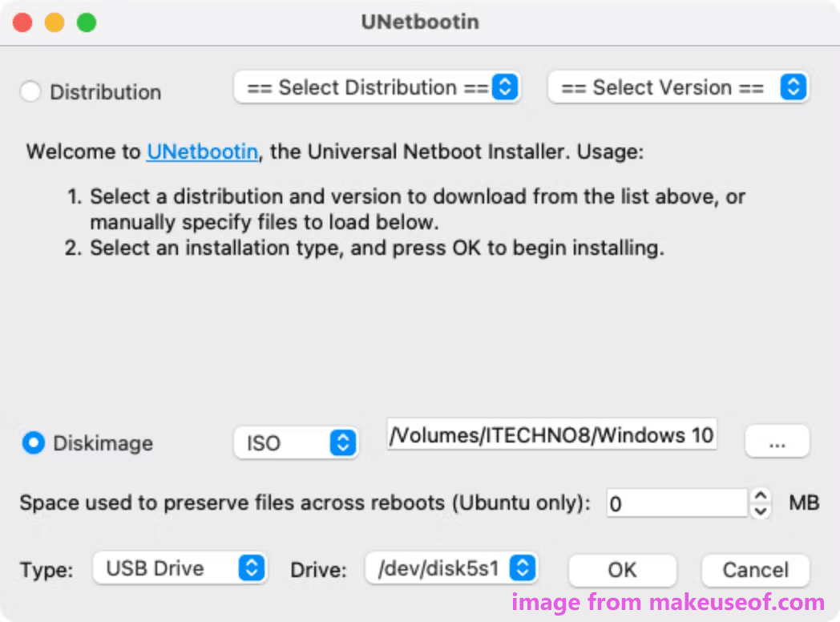The width and height of the screenshot is (840, 622).
Task: Minimize the UNetbootin window with the yellow button
Action: [54, 22]
